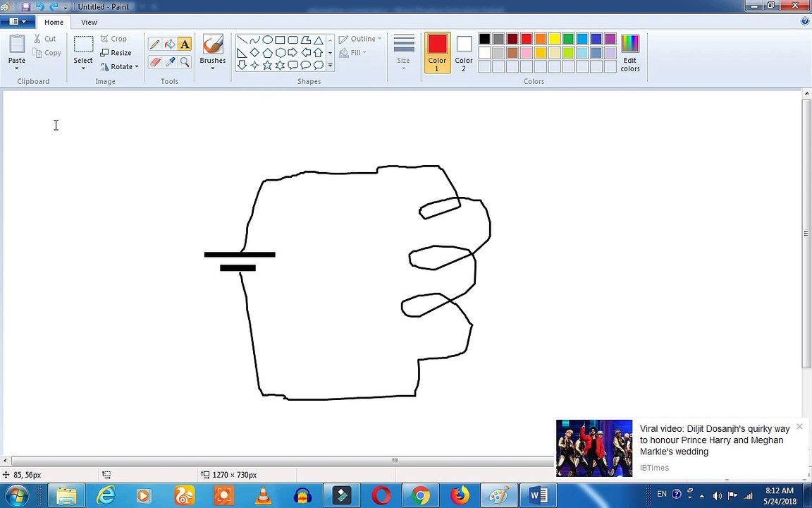Click the Cut button
This screenshot has width=812, height=508.
[45, 39]
